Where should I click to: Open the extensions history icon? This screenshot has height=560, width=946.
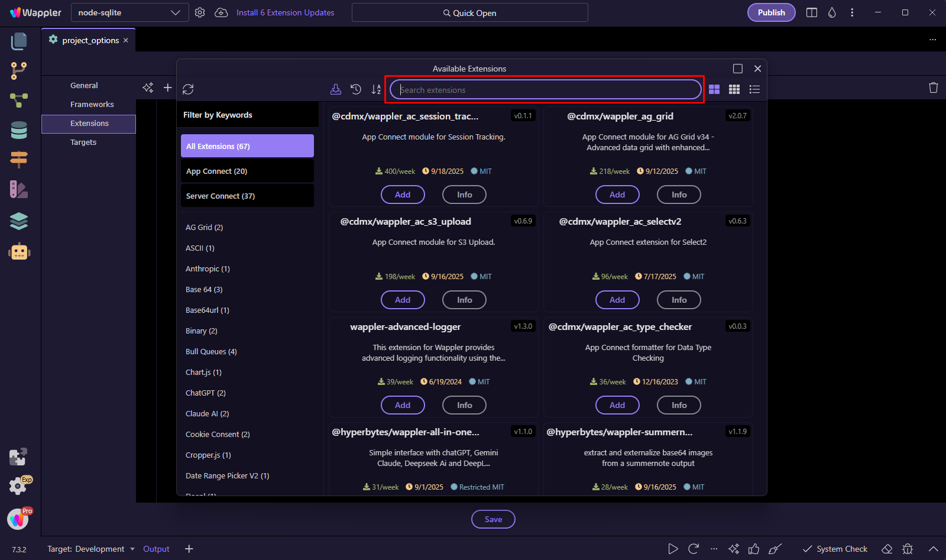356,89
